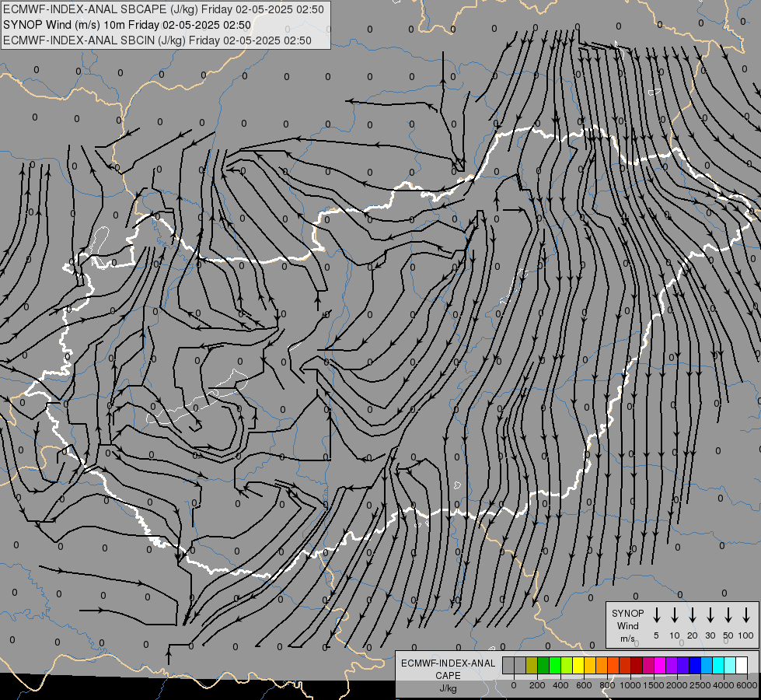
Task: Pick the bright cyan CAPE legend swatch
Action: (717, 665)
